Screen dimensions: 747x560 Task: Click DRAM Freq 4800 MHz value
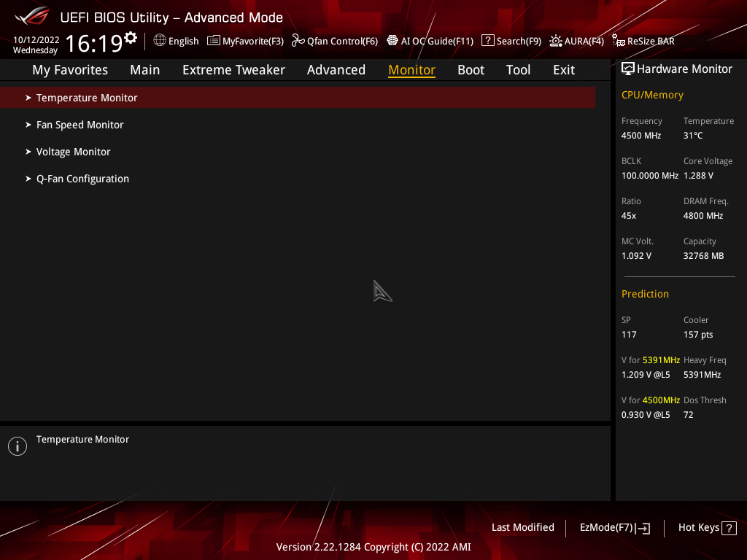(703, 216)
